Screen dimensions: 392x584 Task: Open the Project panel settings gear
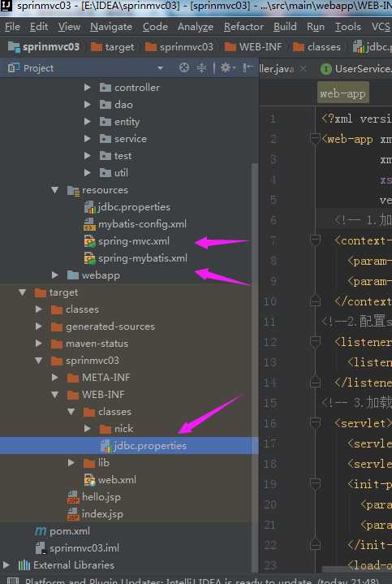pos(227,67)
